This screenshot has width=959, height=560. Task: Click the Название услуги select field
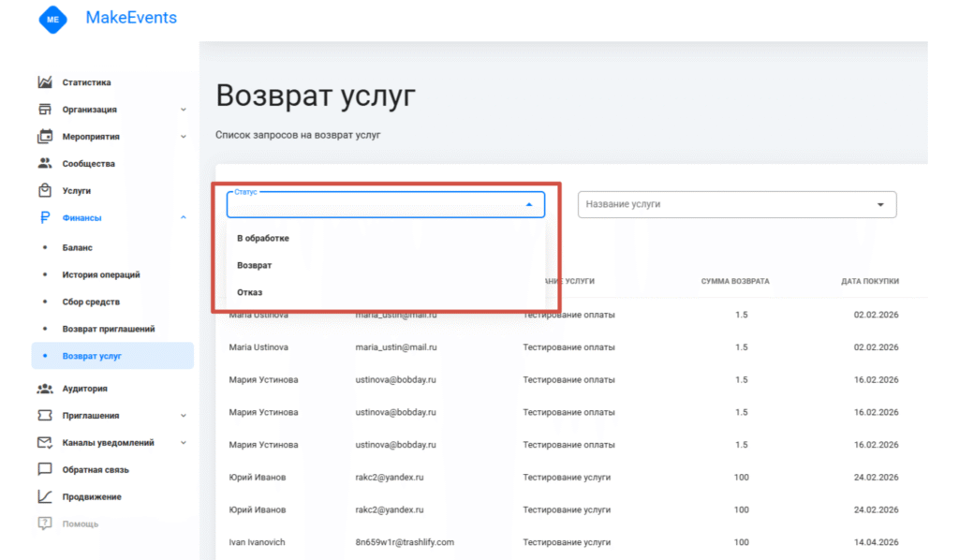737,204
